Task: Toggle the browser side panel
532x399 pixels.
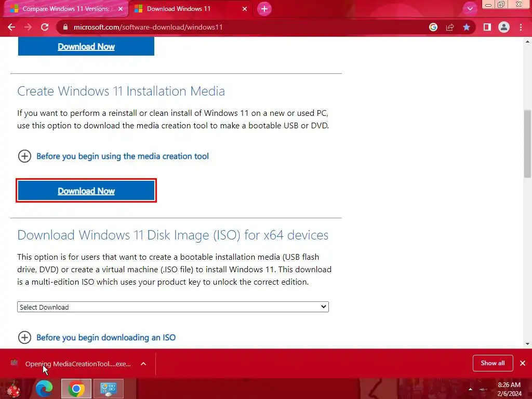Action: pos(487,27)
